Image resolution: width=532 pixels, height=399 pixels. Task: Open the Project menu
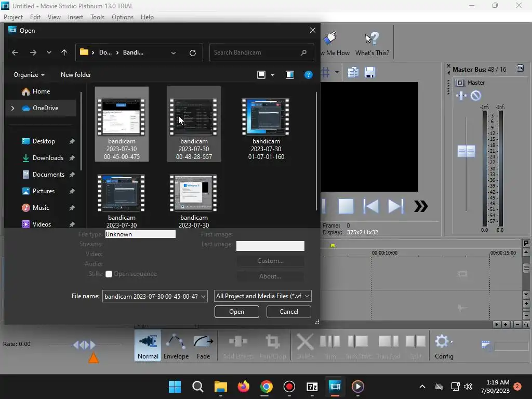click(13, 17)
